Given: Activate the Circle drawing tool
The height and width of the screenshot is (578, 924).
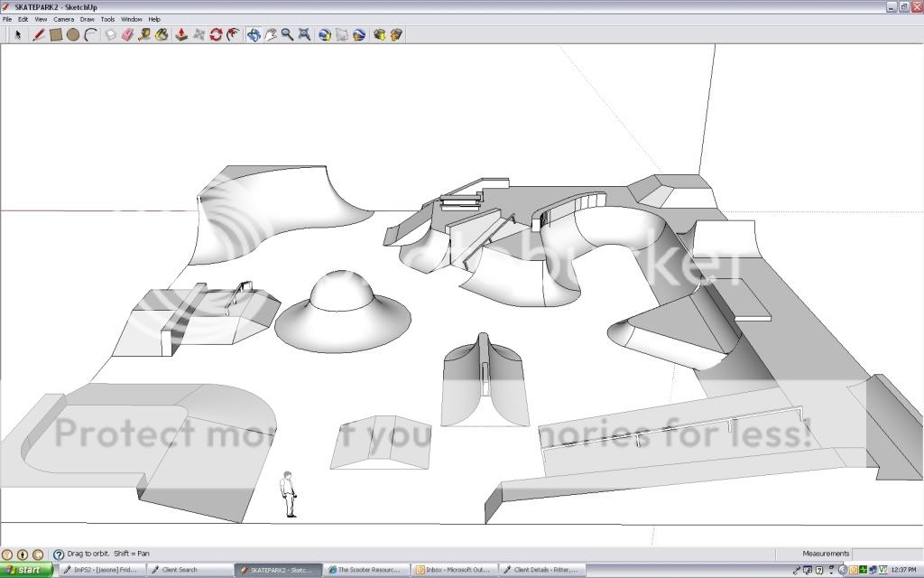Looking at the screenshot, I should pos(72,35).
